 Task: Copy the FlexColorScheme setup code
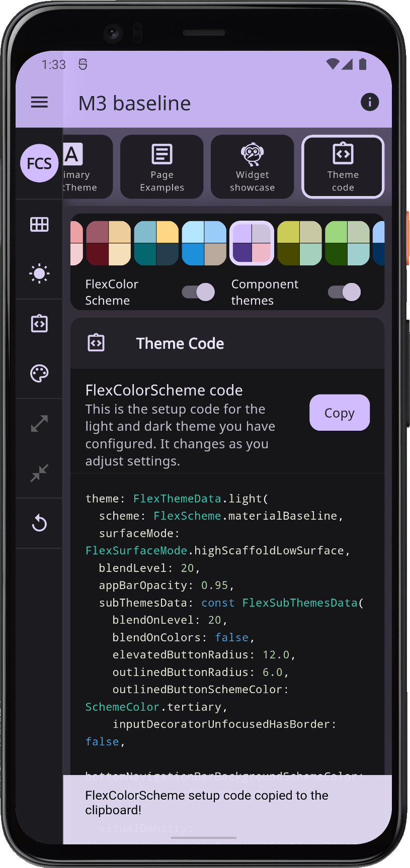(x=340, y=413)
